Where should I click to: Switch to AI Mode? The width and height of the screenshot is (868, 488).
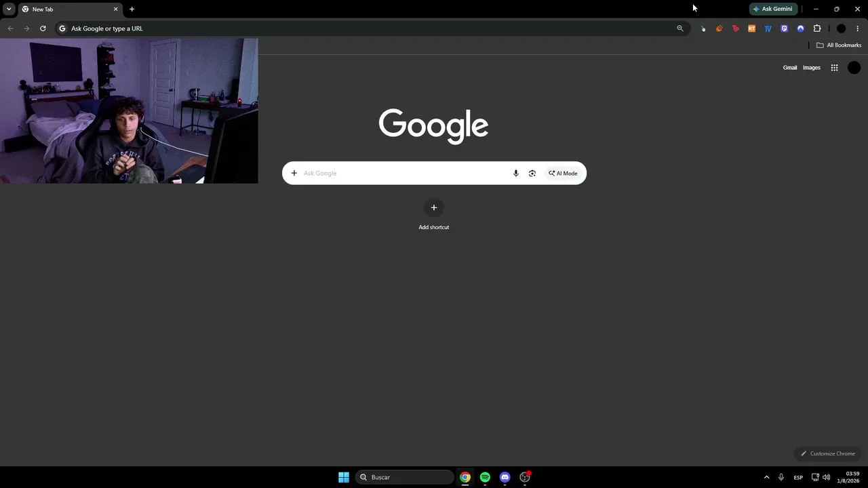[564, 174]
